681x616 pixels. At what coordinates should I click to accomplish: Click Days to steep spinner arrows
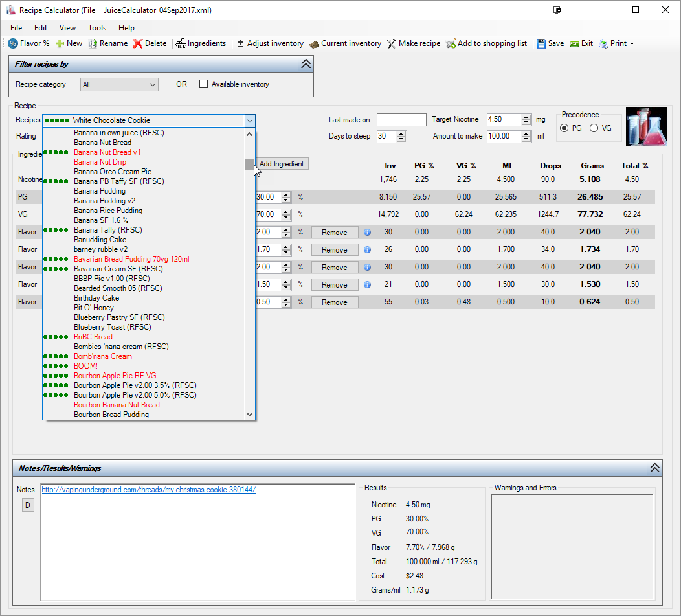[402, 137]
